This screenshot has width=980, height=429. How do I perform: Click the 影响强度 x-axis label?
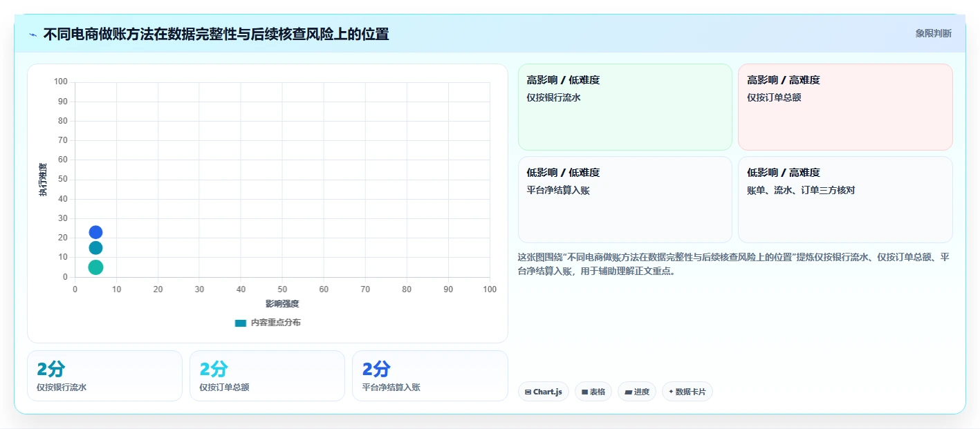[282, 304]
